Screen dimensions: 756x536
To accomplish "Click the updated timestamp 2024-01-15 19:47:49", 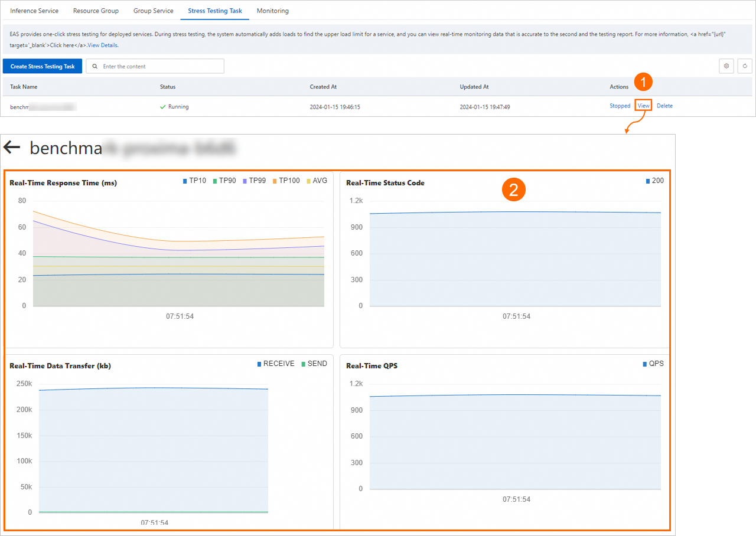I will [x=485, y=107].
